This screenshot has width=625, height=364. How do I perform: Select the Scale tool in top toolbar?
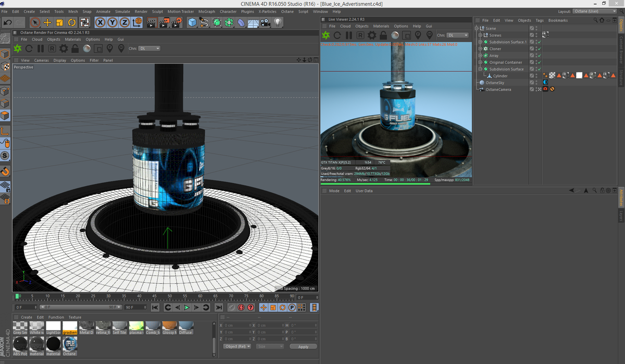point(59,22)
